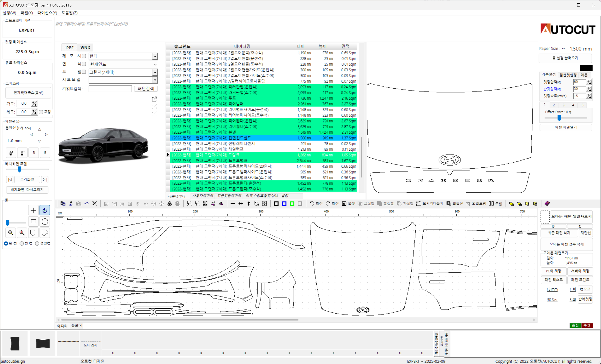
Task: Select the 점선컷 dotted cut radio
Action: click(x=37, y=243)
